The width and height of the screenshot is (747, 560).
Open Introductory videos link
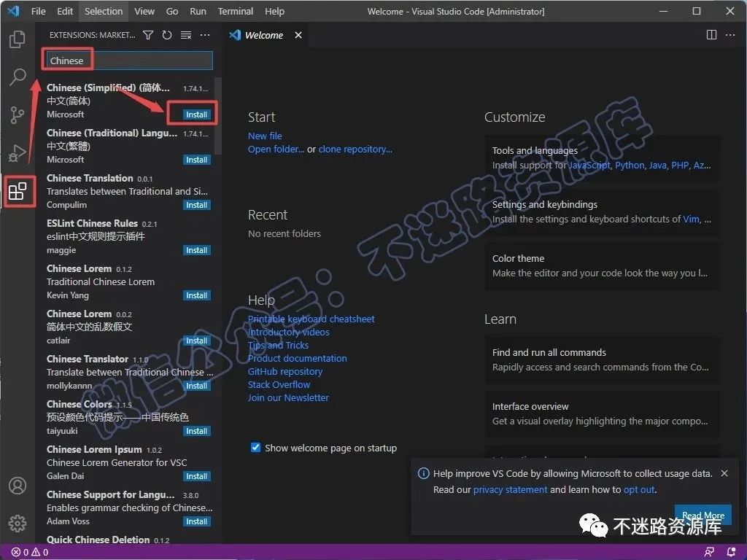pos(289,332)
